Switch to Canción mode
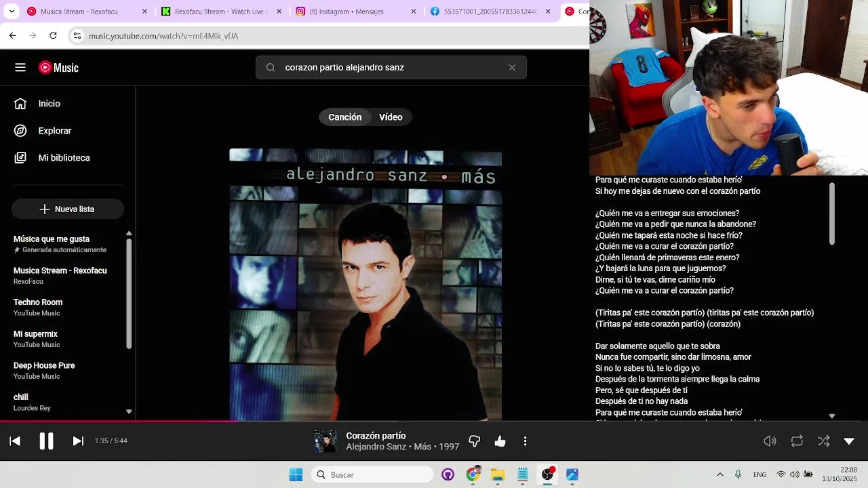The width and height of the screenshot is (868, 488). pos(344,117)
